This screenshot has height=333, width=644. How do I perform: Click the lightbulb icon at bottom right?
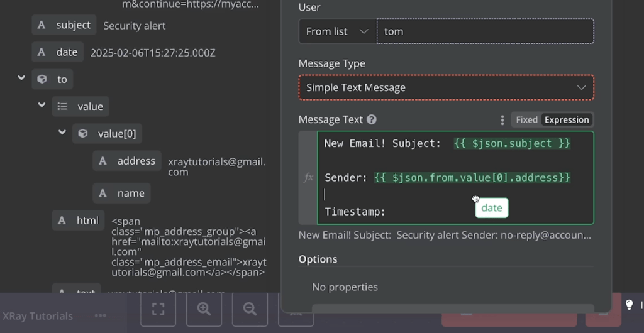point(628,305)
